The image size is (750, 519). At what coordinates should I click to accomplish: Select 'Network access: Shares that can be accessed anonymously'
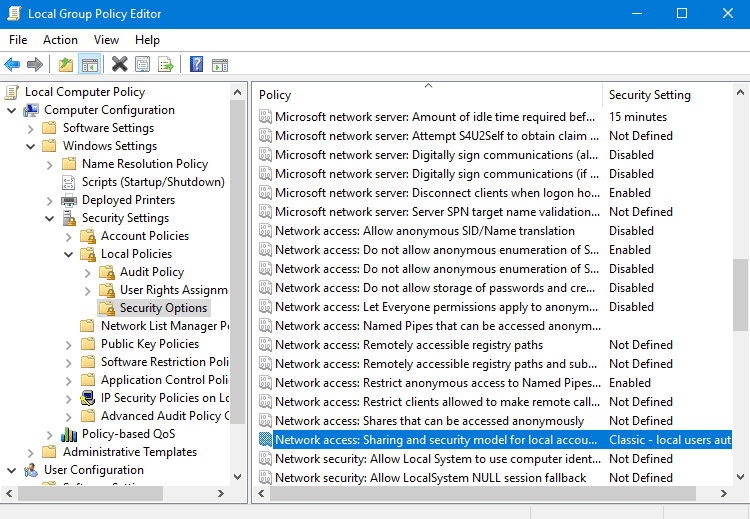pyautogui.click(x=495, y=421)
